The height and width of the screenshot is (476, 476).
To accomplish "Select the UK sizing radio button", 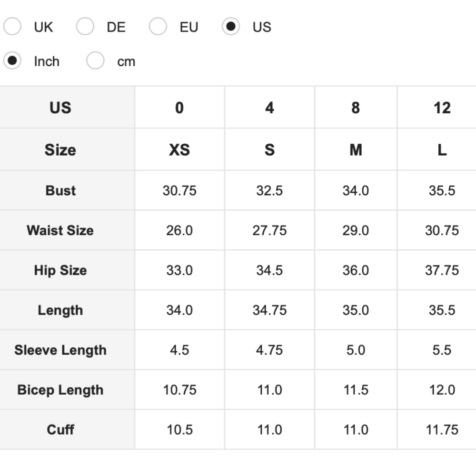I will 12,26.
